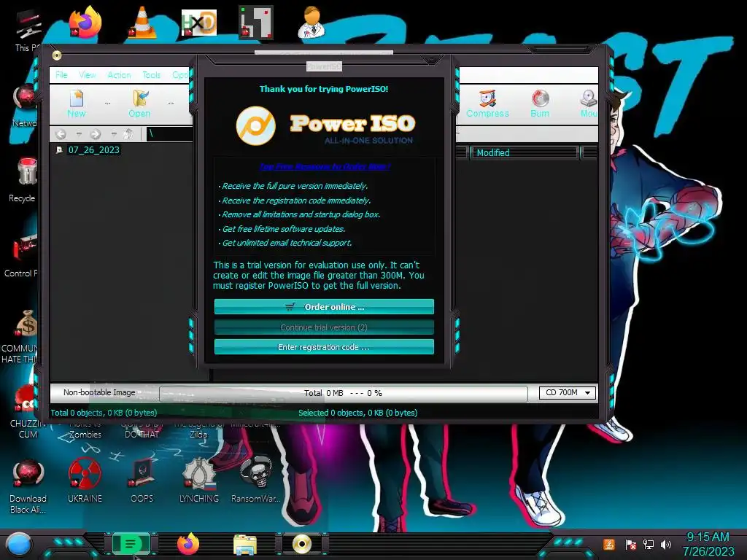
Task: Click 'Selected 0 objects, 0 KB' status text
Action: [x=357, y=413]
